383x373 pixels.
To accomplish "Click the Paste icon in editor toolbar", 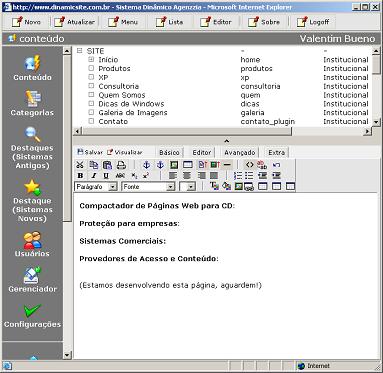I will 107,165.
